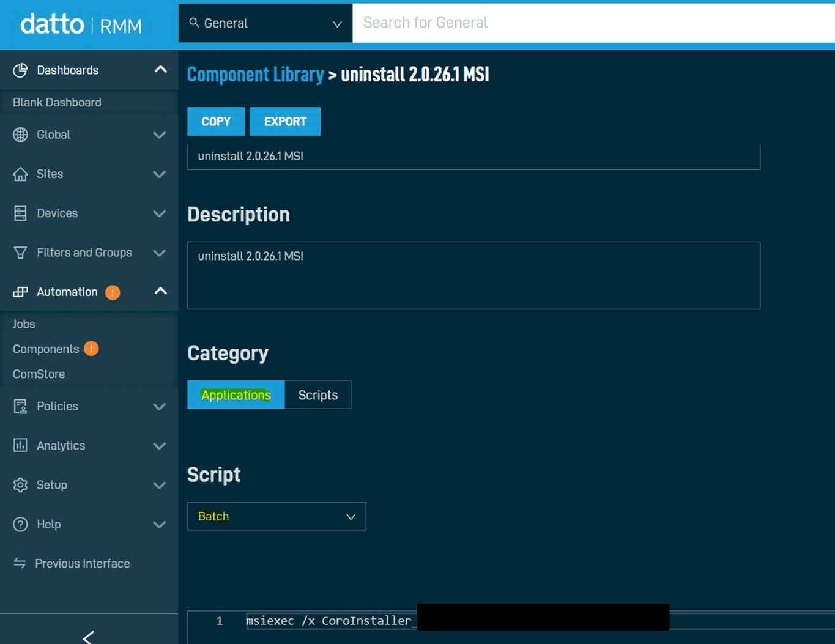Click the Help question-mark icon
The width and height of the screenshot is (835, 644).
[20, 524]
